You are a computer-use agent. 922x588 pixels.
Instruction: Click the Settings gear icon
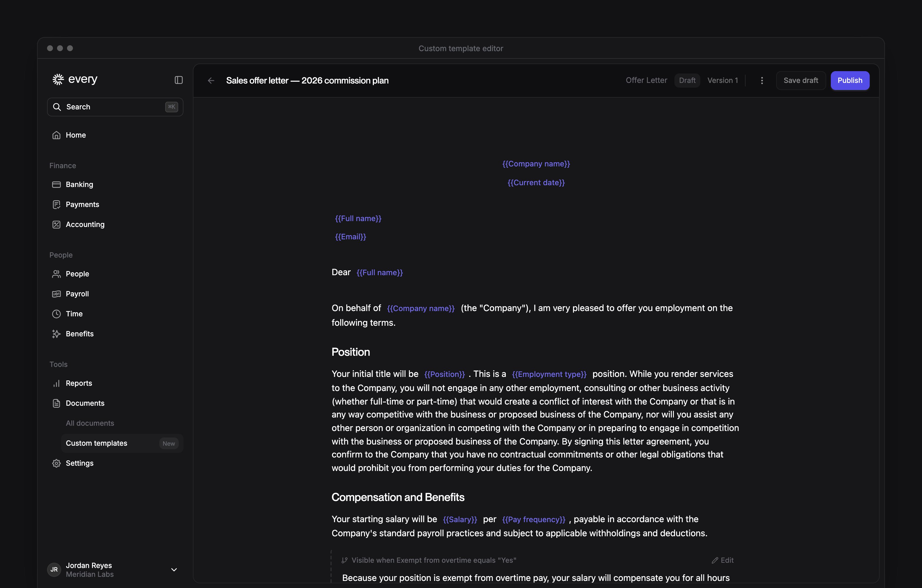(56, 463)
